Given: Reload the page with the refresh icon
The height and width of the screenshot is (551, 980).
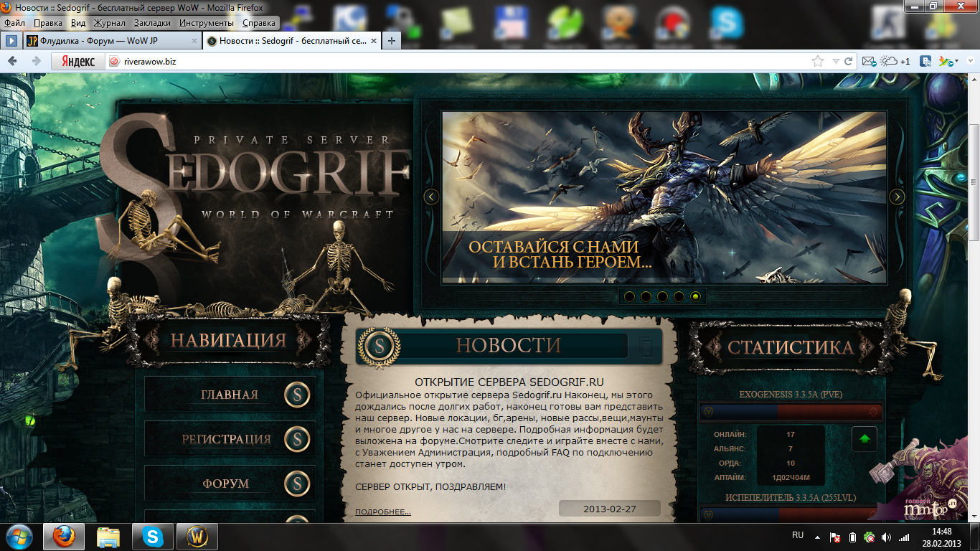Looking at the screenshot, I should [x=848, y=62].
